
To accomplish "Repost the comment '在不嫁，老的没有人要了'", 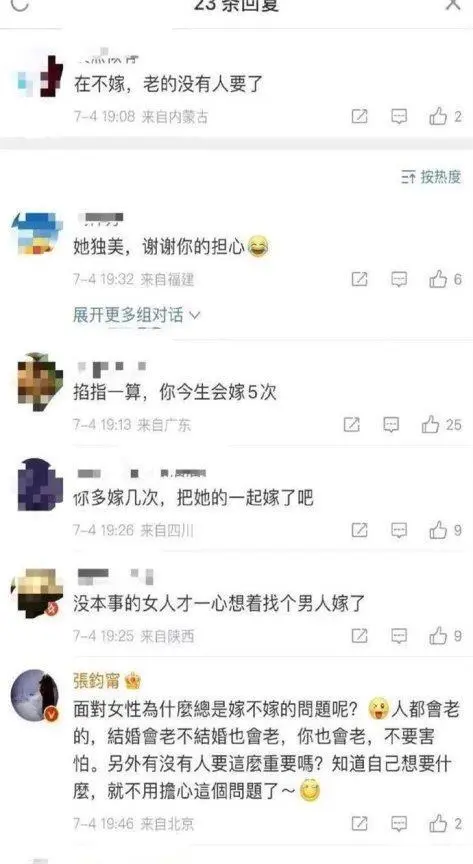I will click(x=359, y=117).
